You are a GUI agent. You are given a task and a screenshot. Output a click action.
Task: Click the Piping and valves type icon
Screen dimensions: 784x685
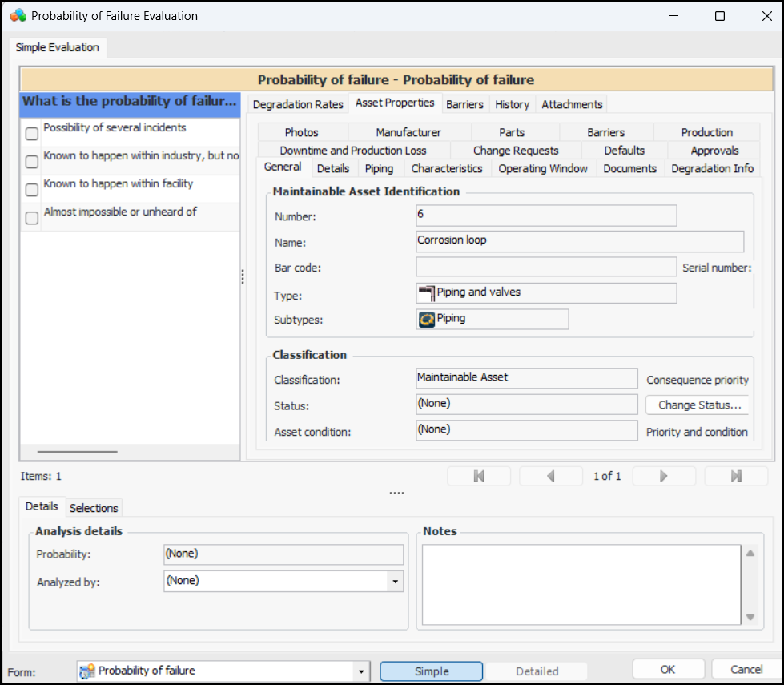(x=427, y=293)
